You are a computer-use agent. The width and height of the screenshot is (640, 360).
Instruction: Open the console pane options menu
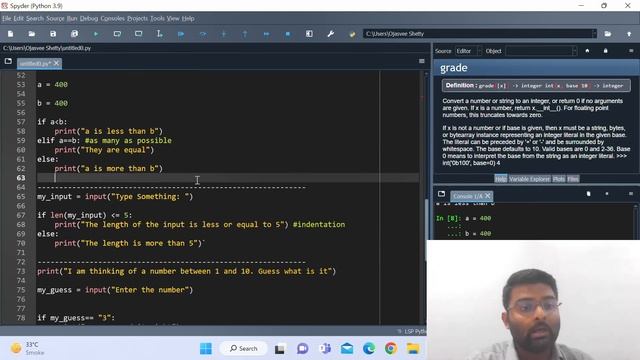(x=631, y=194)
